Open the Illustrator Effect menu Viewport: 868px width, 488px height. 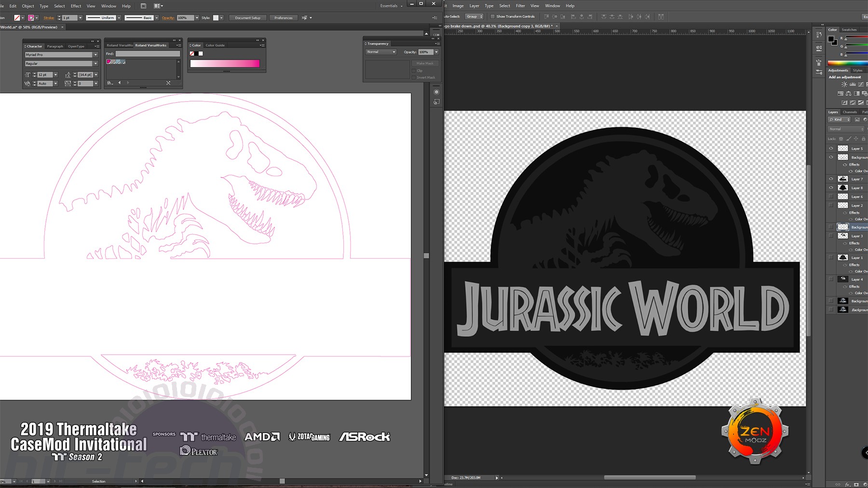point(76,6)
